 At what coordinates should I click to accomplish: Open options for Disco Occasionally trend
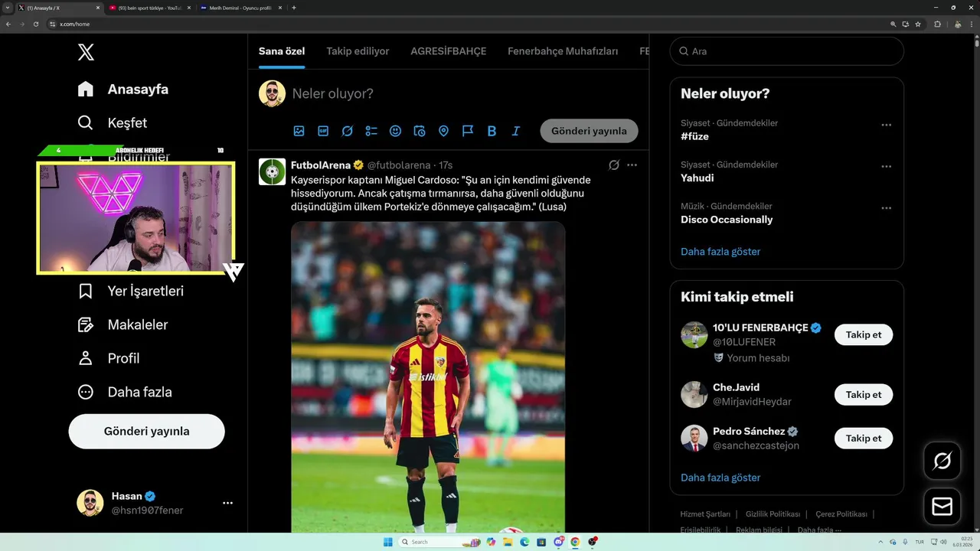point(886,207)
